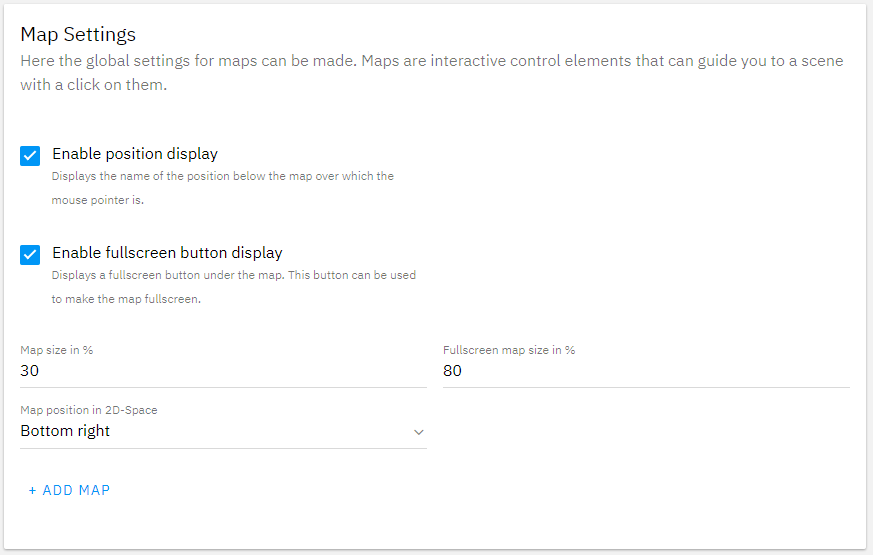Click the Map Settings heading
Viewport: 873px width, 555px height.
pyautogui.click(x=78, y=34)
